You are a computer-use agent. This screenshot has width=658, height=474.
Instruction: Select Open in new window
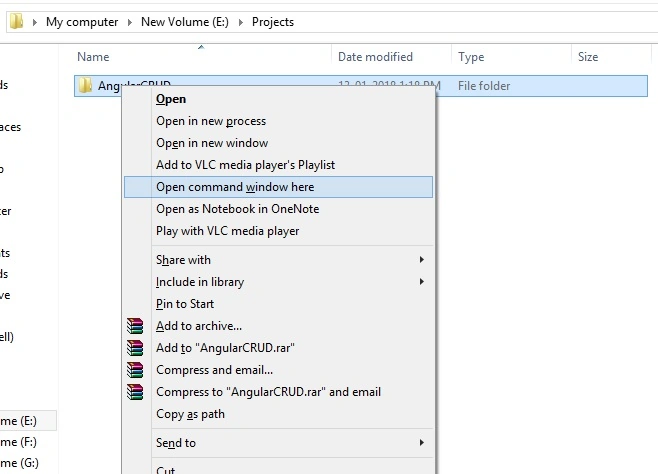[212, 143]
